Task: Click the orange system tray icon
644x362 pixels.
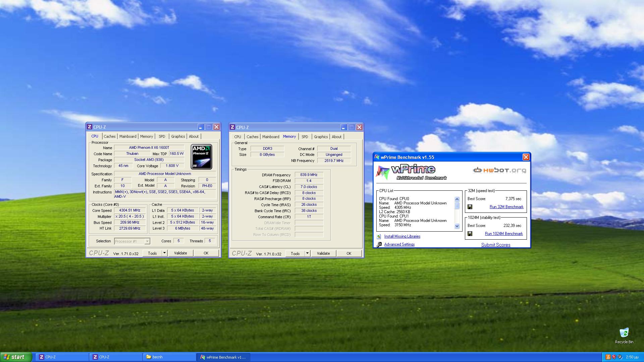Action: pyautogui.click(x=608, y=357)
